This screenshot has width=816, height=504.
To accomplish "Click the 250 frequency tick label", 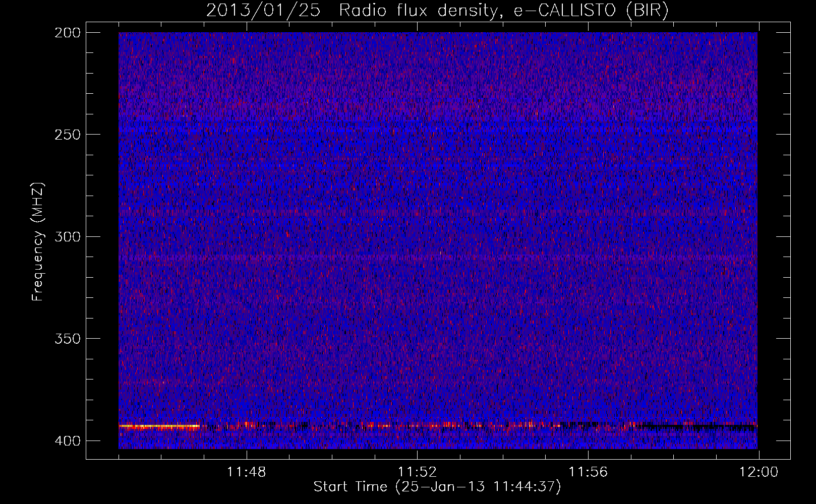I will (67, 135).
